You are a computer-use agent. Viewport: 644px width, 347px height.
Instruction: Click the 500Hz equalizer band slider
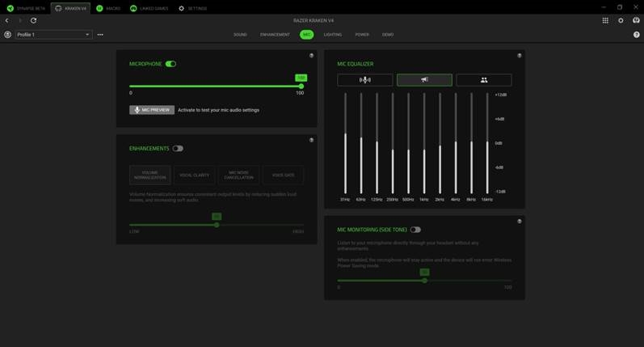point(408,143)
